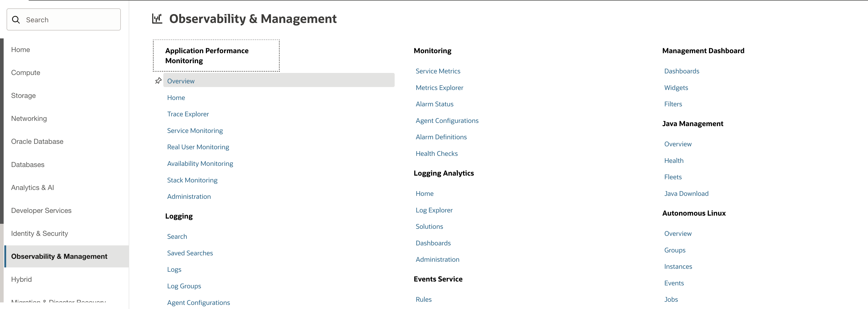This screenshot has height=309, width=868.
Task: Select Identity & Security menu item
Action: click(39, 234)
